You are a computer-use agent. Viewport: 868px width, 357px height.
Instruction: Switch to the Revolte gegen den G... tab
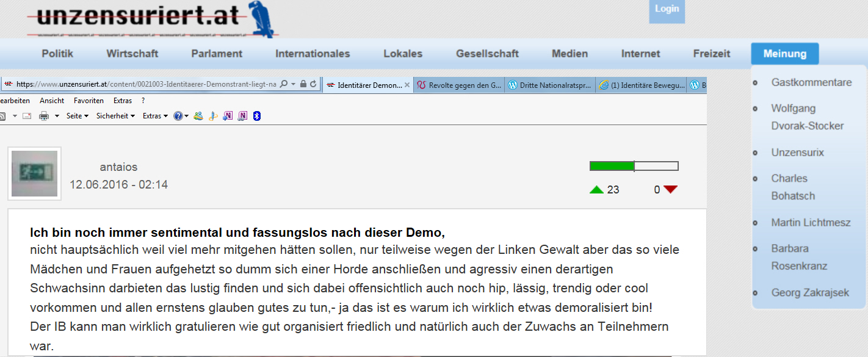(x=459, y=85)
